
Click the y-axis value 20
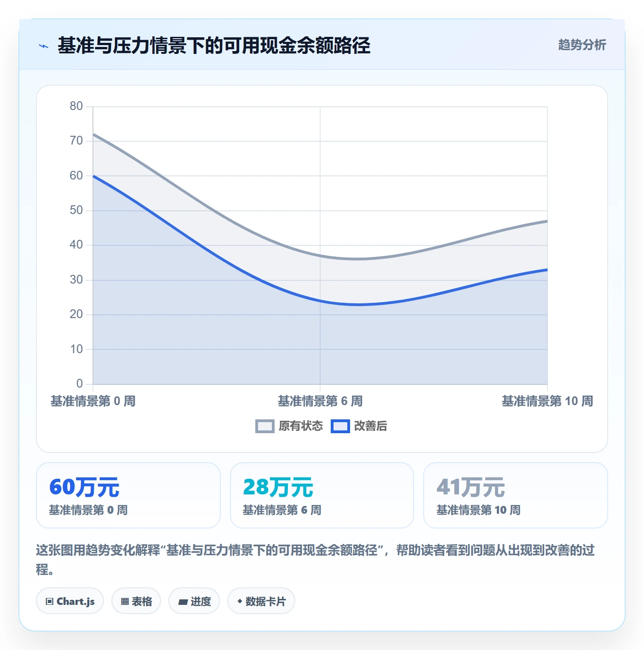(x=76, y=314)
